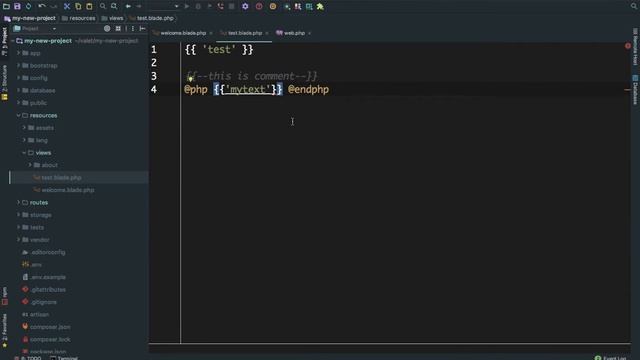Click the resources breadcrumb
Image resolution: width=640 pixels, height=360 pixels.
78,18
